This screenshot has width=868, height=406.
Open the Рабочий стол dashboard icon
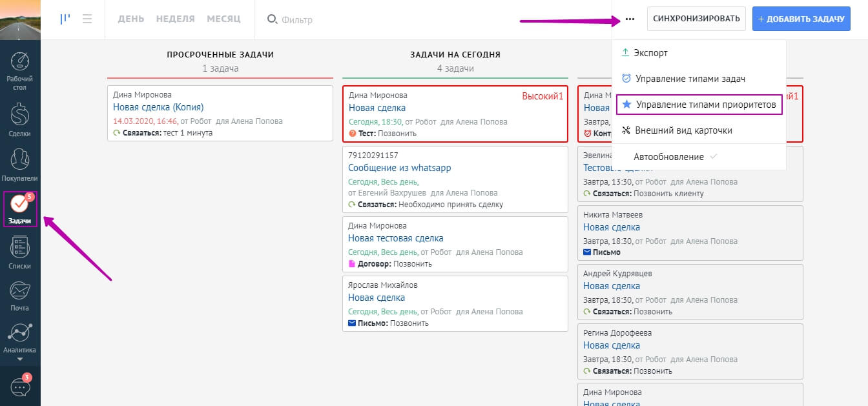pos(20,70)
